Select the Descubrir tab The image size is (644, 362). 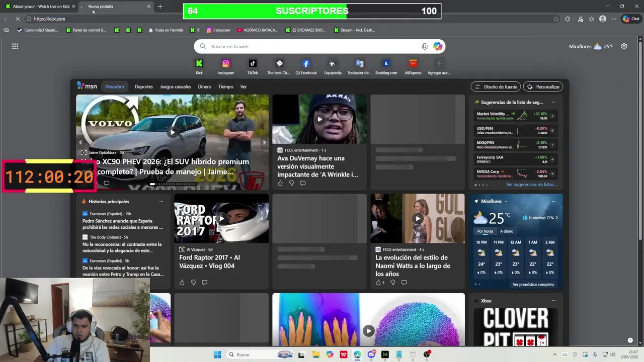(115, 86)
